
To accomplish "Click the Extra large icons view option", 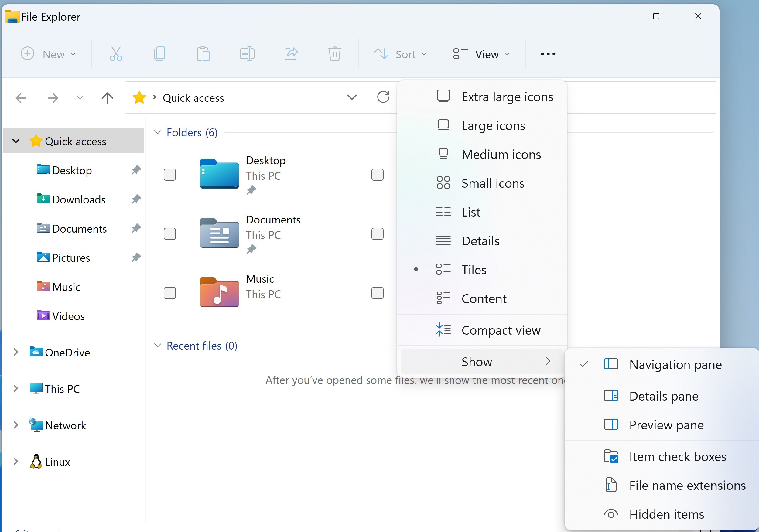I will pos(506,96).
